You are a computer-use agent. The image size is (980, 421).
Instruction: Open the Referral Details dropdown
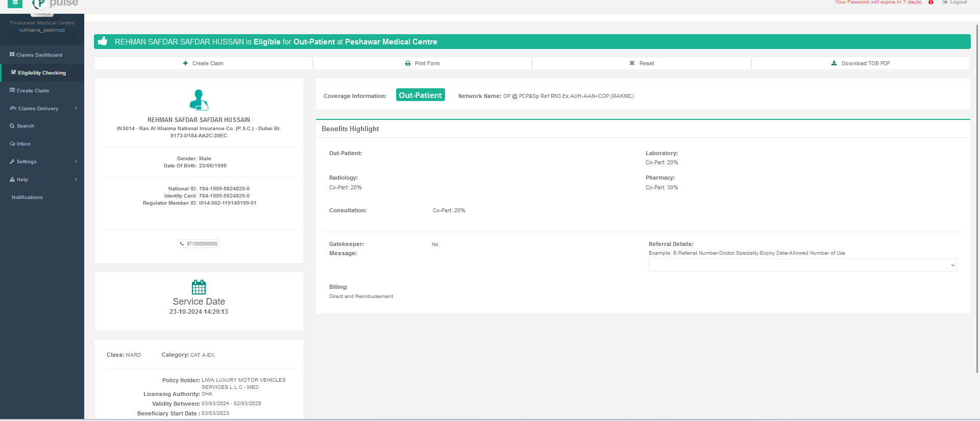(x=802, y=265)
